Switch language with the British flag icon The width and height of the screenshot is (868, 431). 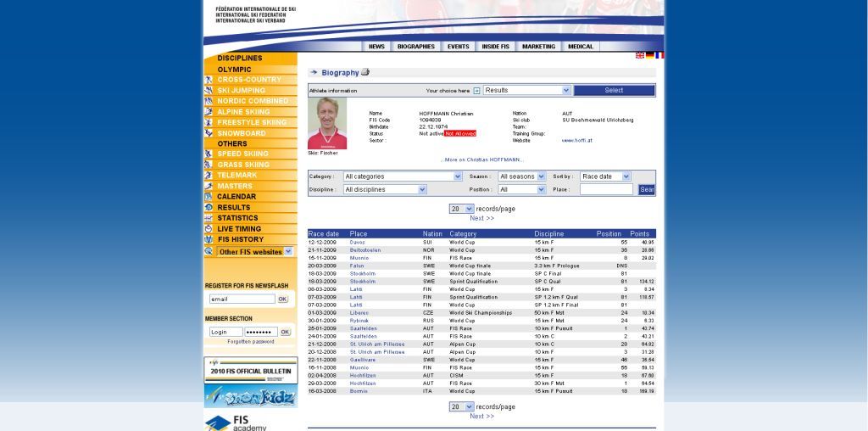pyautogui.click(x=640, y=55)
